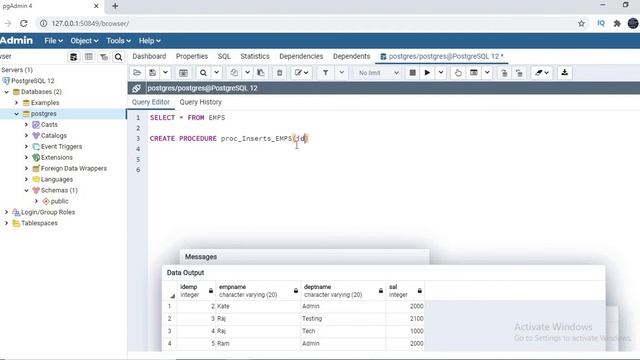Click the filter funnel icon
The image size is (640, 360).
(x=325, y=73)
